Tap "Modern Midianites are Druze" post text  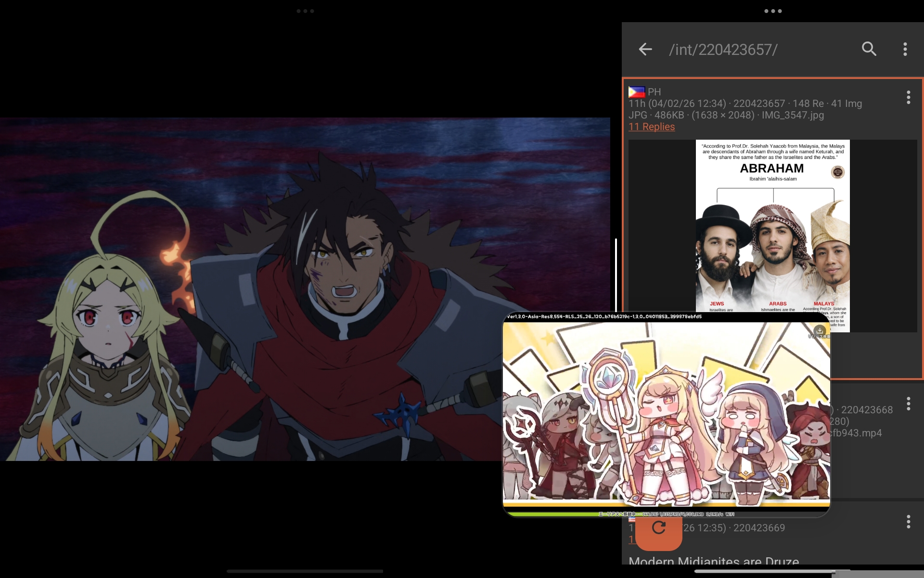714,561
